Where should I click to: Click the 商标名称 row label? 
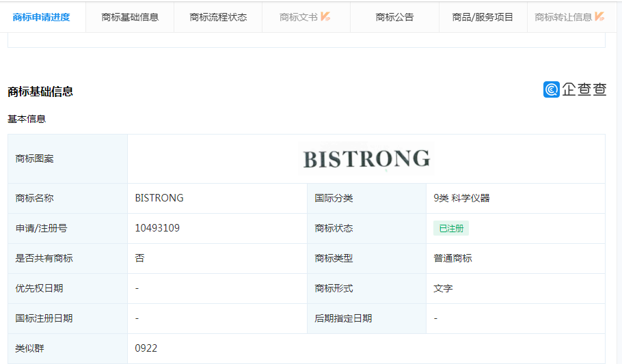tap(34, 198)
